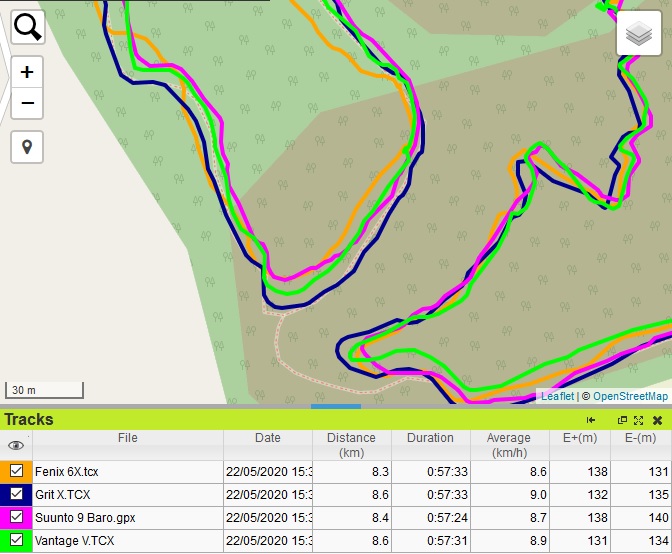The width and height of the screenshot is (672, 554).
Task: Toggle the Vantage V.TCX track checkbox
Action: click(x=17, y=540)
